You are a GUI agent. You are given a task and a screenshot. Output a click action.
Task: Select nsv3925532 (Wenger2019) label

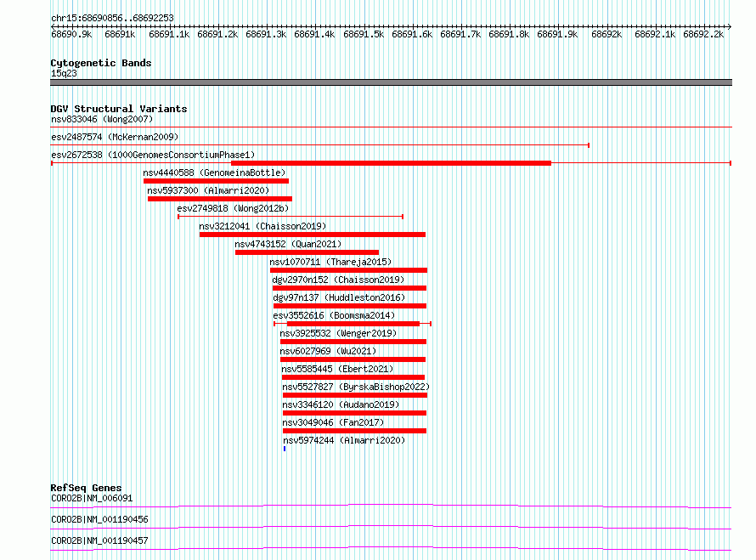(x=338, y=333)
